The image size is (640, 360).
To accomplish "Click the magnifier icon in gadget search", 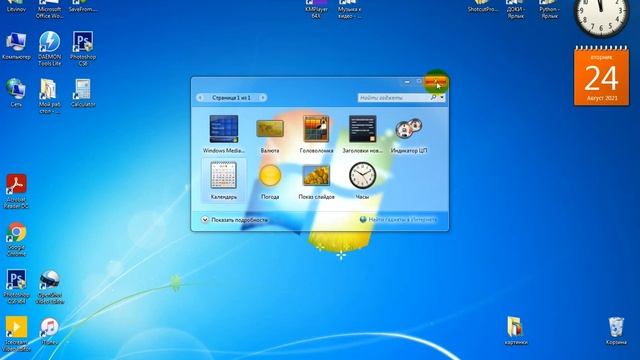I will point(433,98).
